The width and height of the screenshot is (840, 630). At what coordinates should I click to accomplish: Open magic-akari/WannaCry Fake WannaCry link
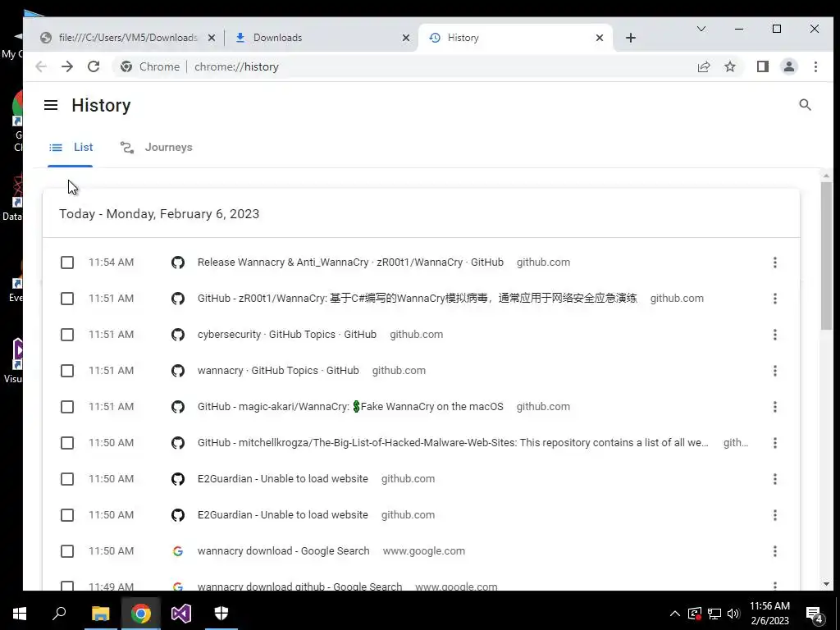pyautogui.click(x=350, y=407)
